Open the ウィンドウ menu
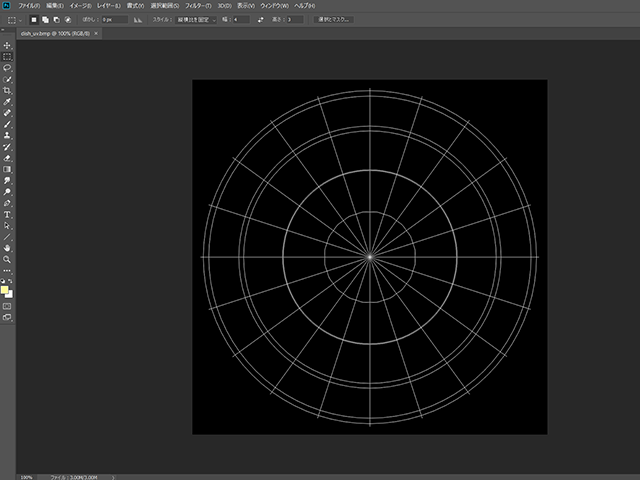The height and width of the screenshot is (480, 640). tap(274, 6)
